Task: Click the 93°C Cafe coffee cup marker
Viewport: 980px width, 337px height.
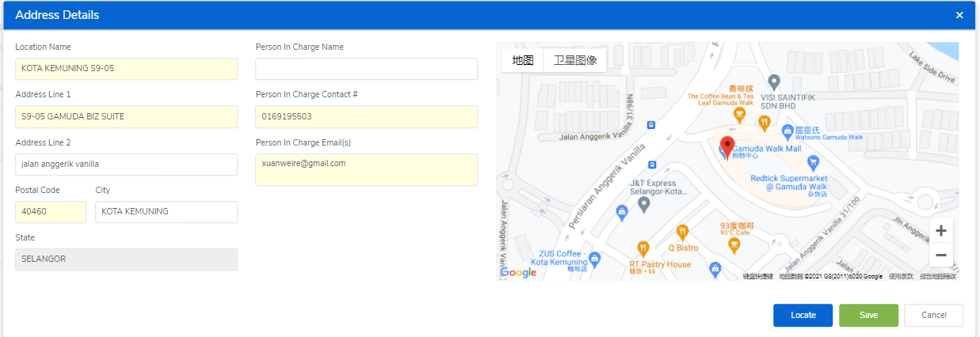Action: (x=734, y=245)
